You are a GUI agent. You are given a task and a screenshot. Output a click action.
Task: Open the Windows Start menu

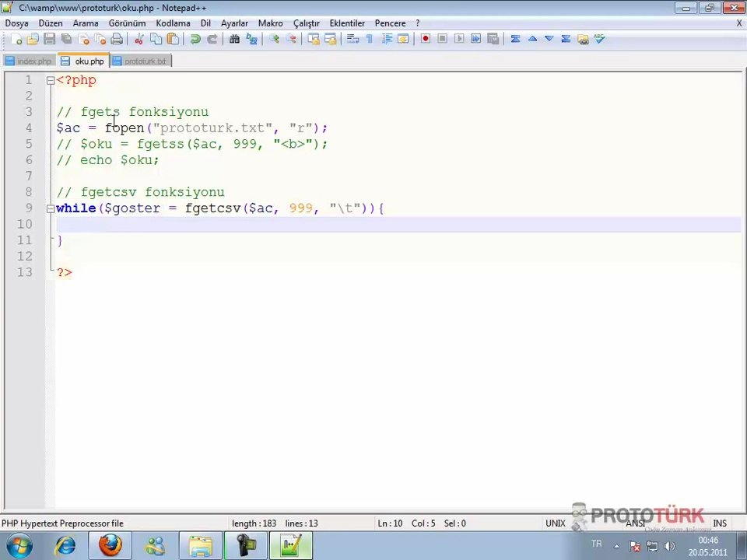pyautogui.click(x=19, y=546)
